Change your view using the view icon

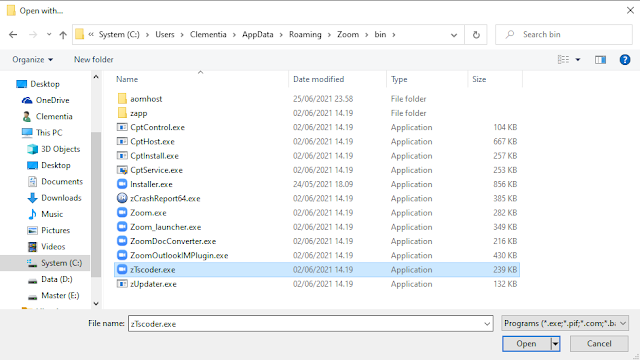point(563,60)
